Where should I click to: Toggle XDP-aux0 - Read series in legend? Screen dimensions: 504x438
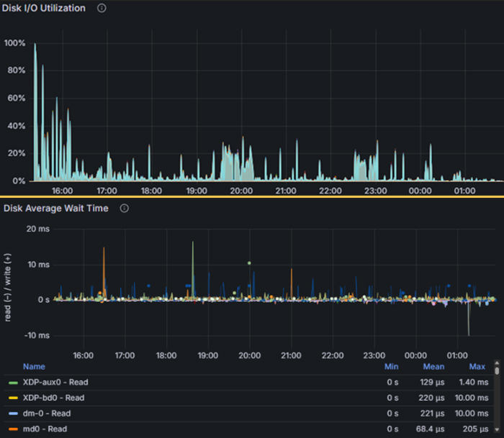(x=55, y=382)
